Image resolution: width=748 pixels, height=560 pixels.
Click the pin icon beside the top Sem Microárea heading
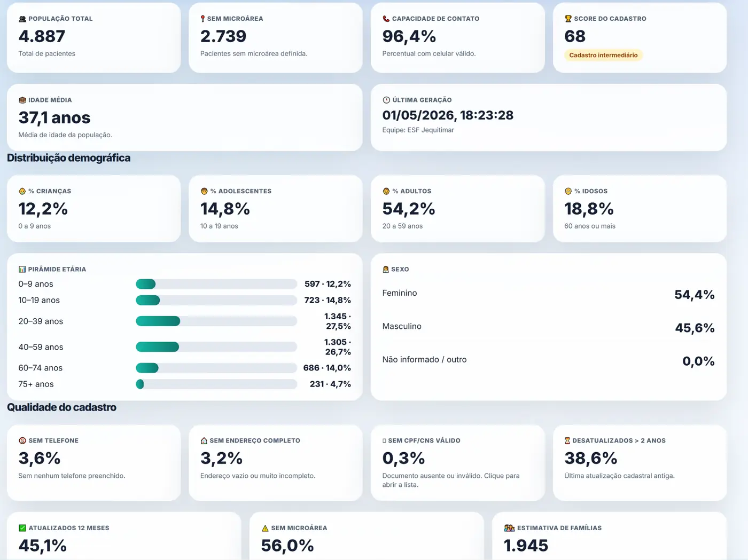tap(202, 19)
